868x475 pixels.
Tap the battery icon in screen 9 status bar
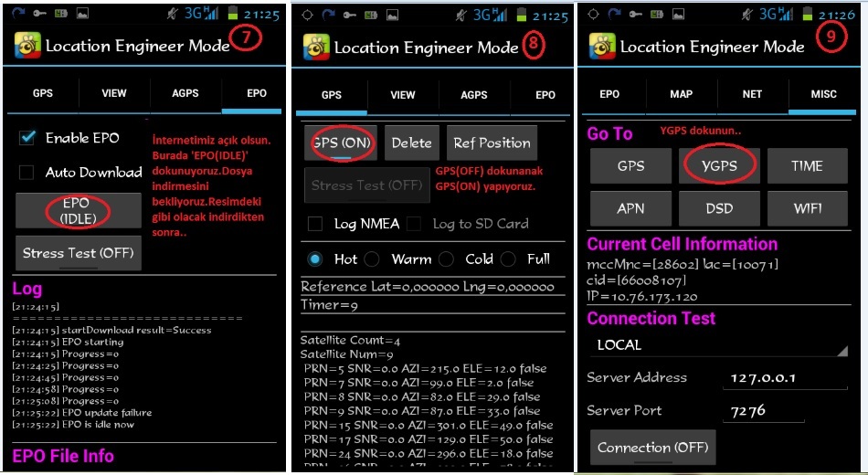809,14
